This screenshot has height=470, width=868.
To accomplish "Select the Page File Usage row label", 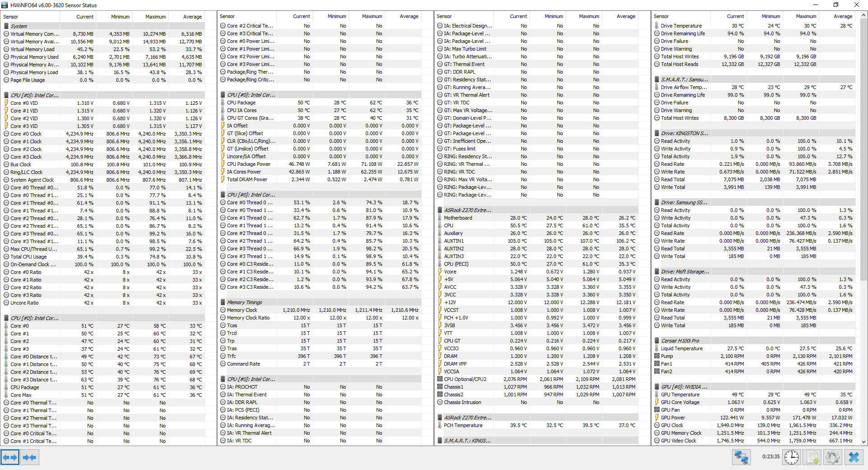I will click(28, 80).
